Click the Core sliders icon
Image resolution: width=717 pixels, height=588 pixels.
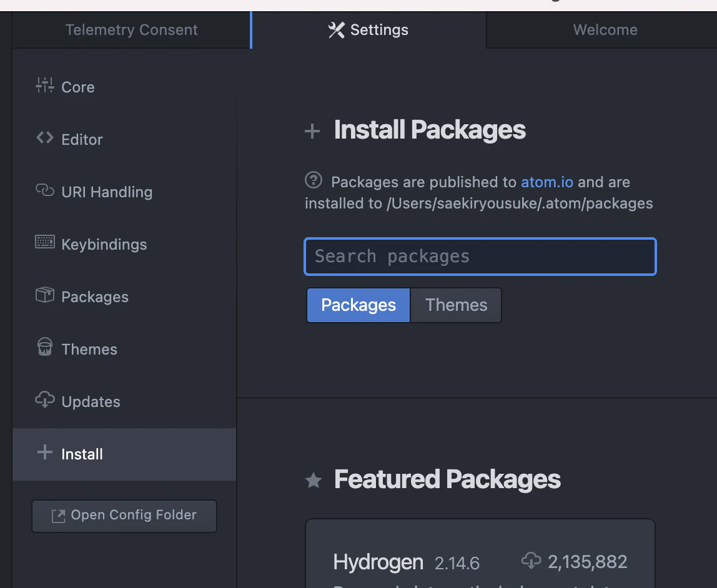pos(45,86)
